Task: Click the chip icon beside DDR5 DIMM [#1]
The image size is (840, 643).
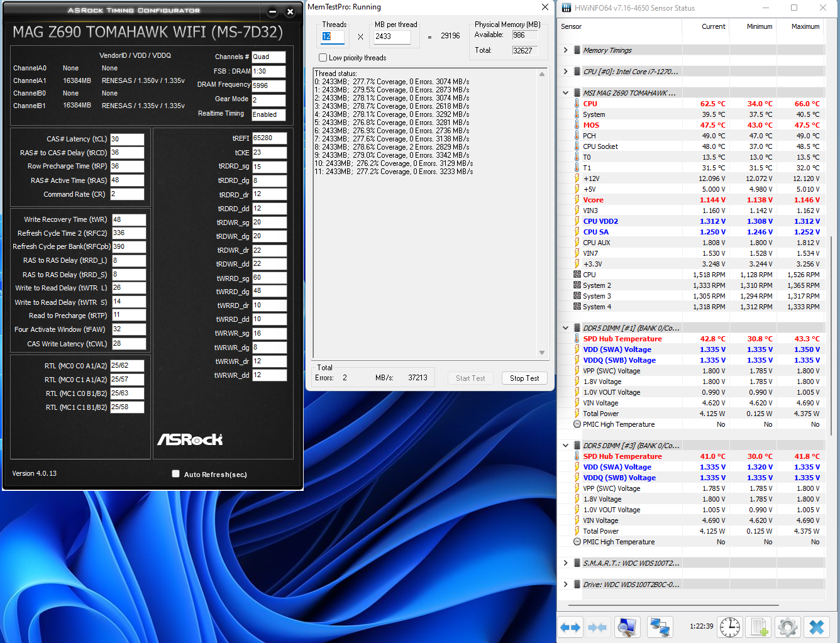Action: click(577, 328)
